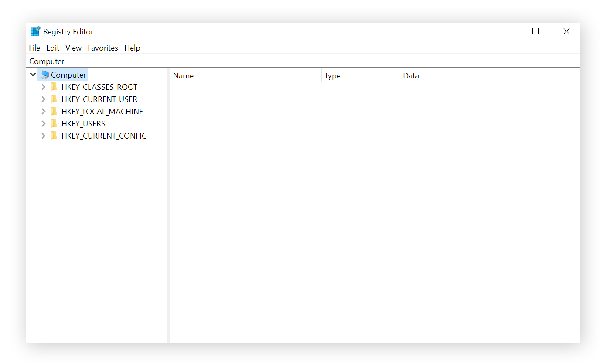Click the Registry Editor title bar icon

click(35, 31)
